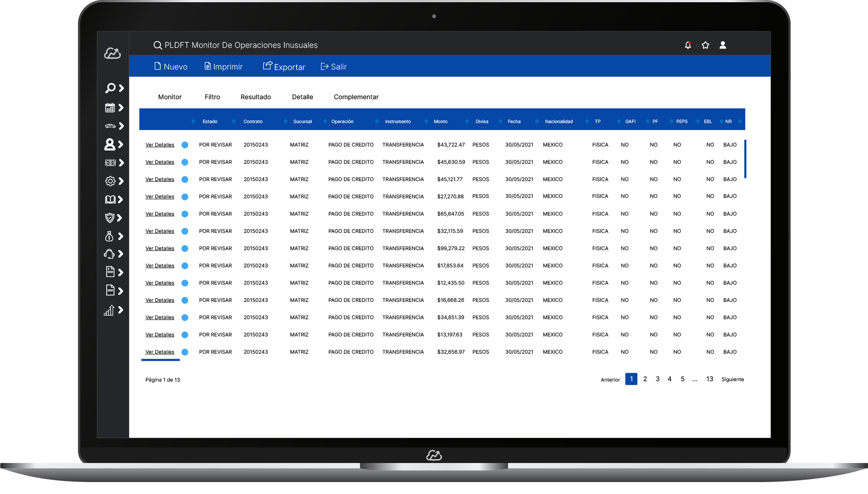Viewport: 868px width, 494px height.
Task: Click the Siguiente pagination link
Action: pyautogui.click(x=733, y=379)
